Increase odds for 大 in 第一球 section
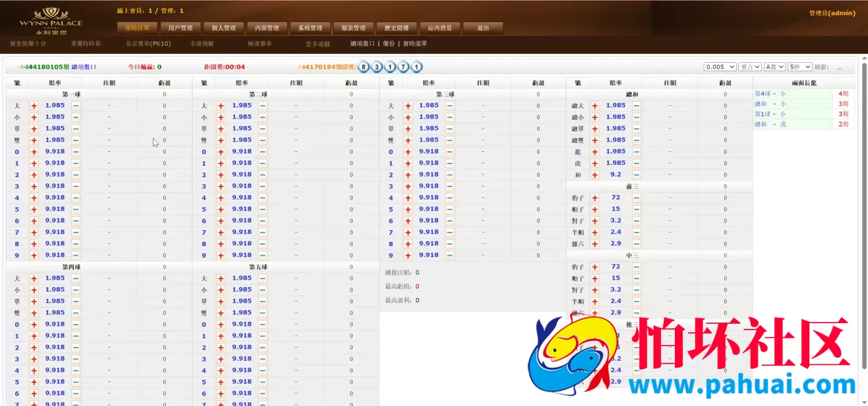868x406 pixels. pyautogui.click(x=34, y=106)
